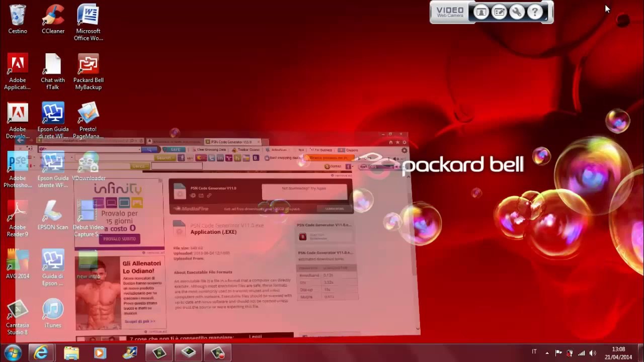Open the Action Center flag in the tray
This screenshot has width=644, height=362.
tap(558, 353)
